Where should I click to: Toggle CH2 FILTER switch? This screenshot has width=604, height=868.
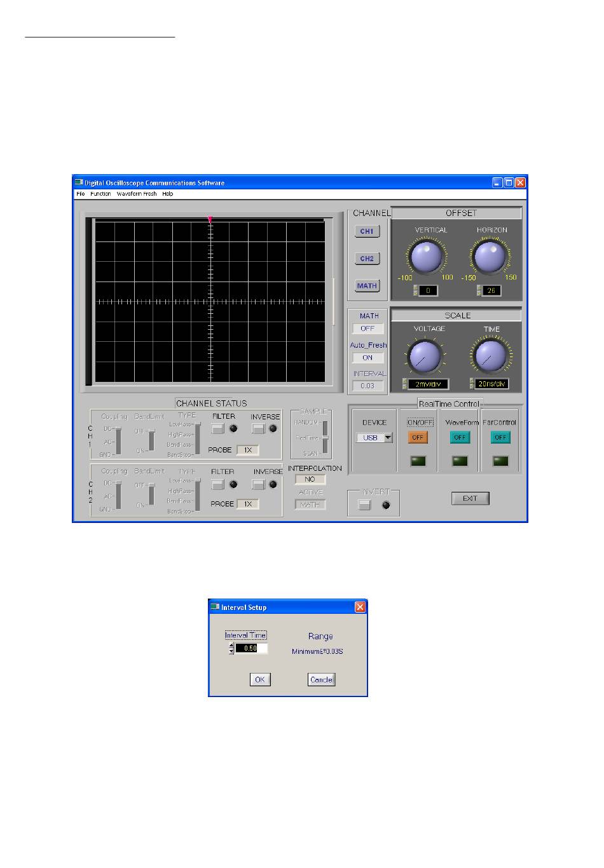(x=218, y=484)
